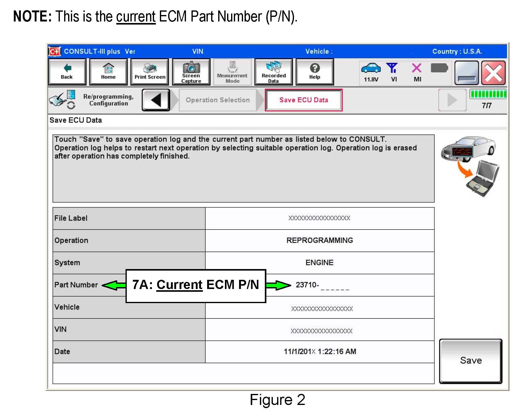This screenshot has width=522, height=420.
Task: Open the Help question mark
Action: coord(315,72)
